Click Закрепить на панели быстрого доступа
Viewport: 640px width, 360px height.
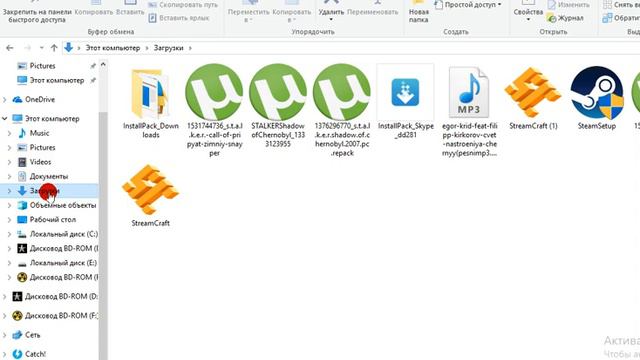point(37,12)
